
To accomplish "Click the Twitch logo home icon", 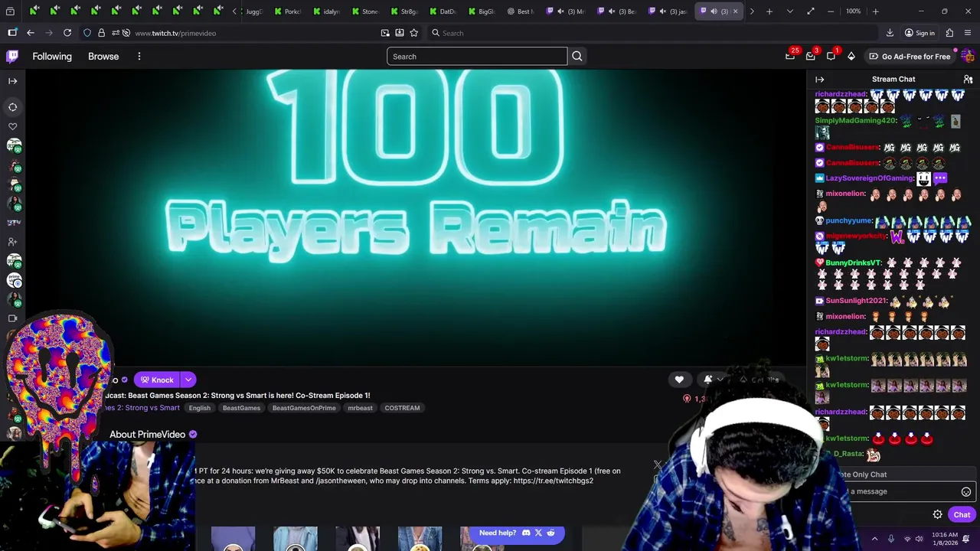I will [12, 56].
